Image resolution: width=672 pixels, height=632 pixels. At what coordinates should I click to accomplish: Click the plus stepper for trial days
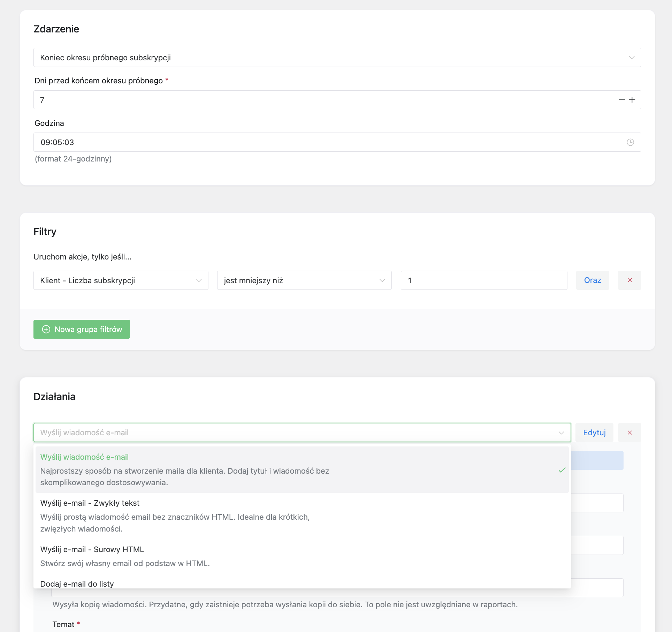click(632, 100)
